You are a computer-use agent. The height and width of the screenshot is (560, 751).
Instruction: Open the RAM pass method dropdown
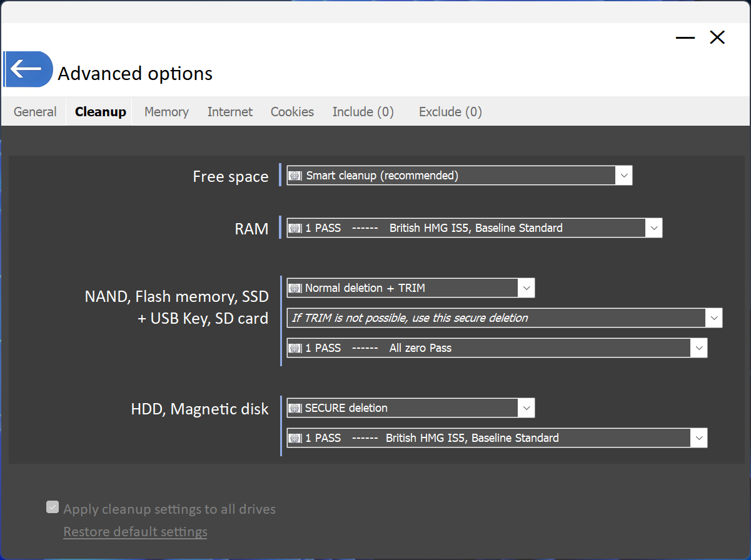[x=474, y=228]
